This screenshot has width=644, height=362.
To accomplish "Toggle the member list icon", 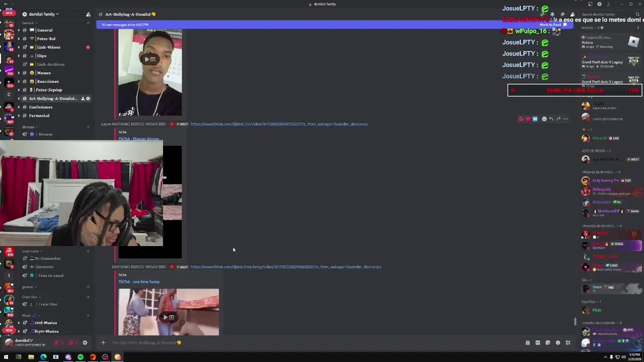I will click(573, 14).
